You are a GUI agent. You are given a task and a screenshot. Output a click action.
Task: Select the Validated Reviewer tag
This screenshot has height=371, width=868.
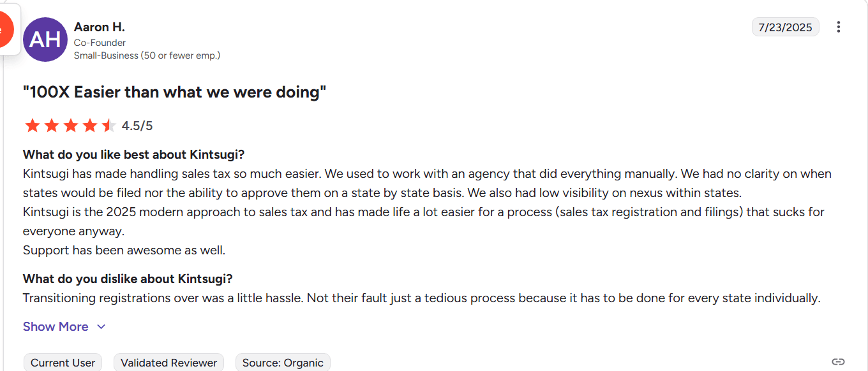(x=168, y=363)
